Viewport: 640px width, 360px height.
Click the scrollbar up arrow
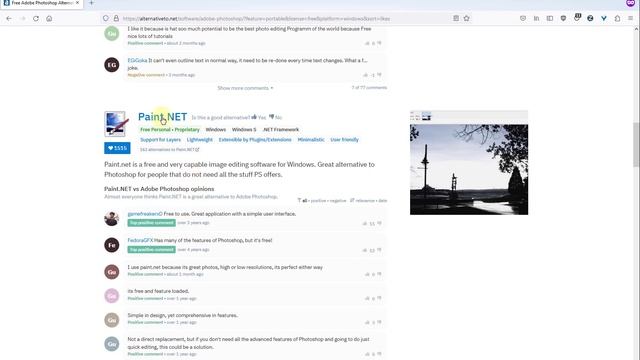point(636,29)
